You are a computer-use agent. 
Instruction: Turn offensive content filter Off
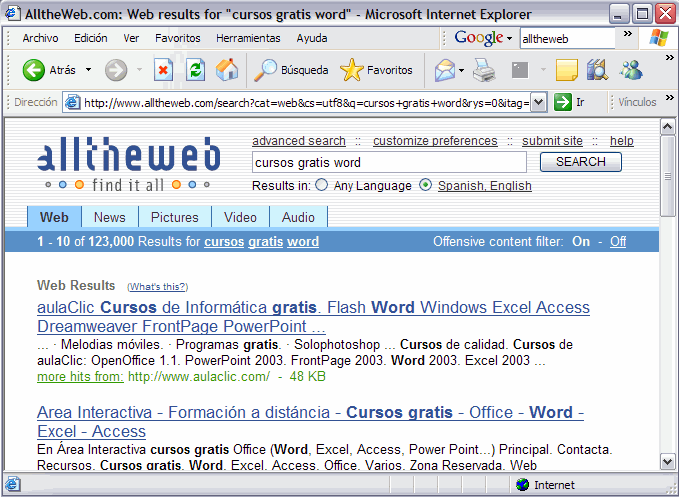click(x=618, y=241)
